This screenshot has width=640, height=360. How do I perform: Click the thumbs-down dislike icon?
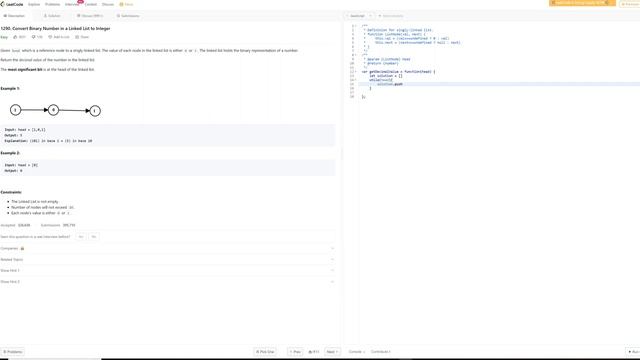tap(33, 37)
